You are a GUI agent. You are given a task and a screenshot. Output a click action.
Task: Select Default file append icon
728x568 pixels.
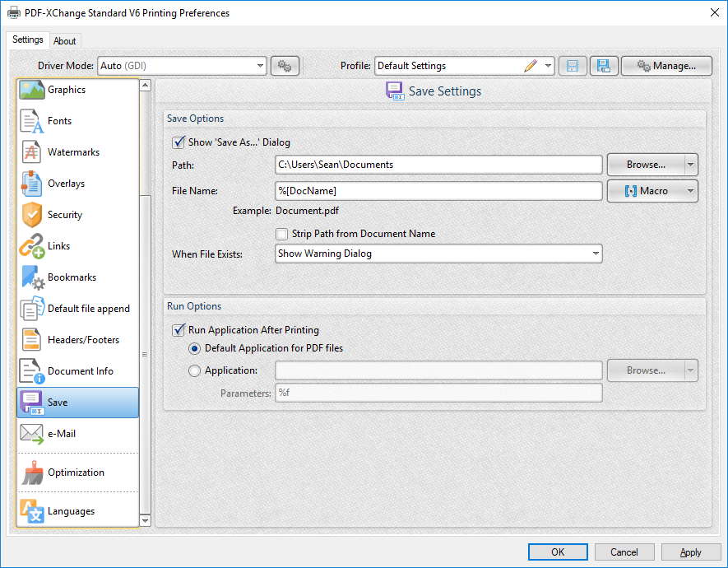click(31, 309)
